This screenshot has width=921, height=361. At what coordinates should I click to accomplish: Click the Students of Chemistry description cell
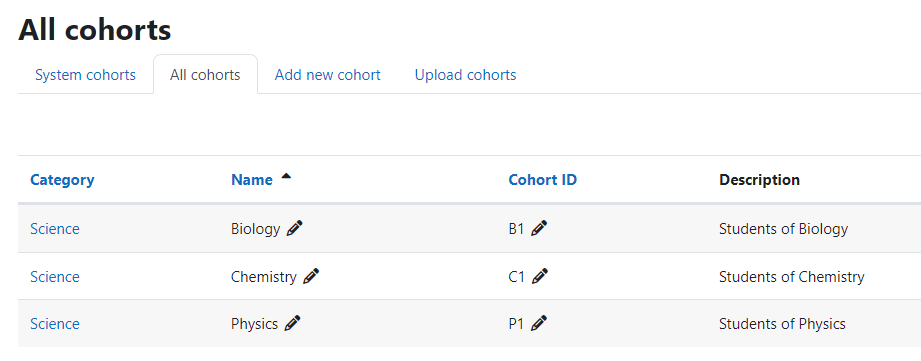792,276
